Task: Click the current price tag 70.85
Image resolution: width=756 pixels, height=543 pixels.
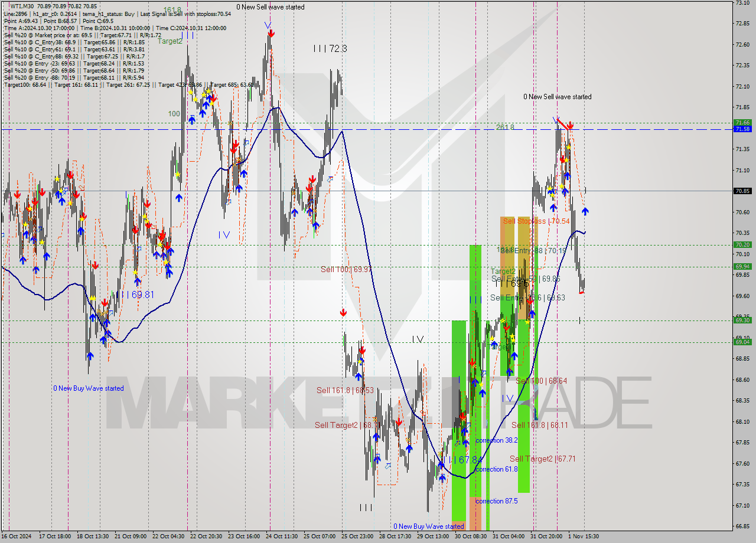Action: (x=742, y=191)
